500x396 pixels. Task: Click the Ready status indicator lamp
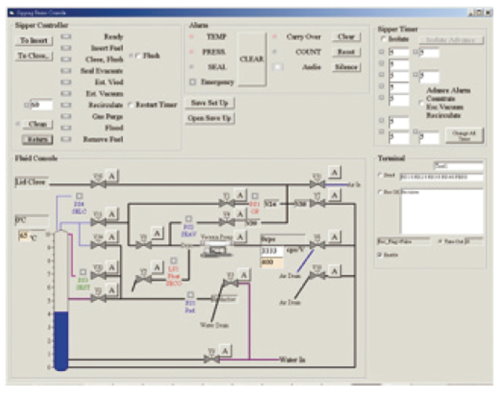(66, 36)
